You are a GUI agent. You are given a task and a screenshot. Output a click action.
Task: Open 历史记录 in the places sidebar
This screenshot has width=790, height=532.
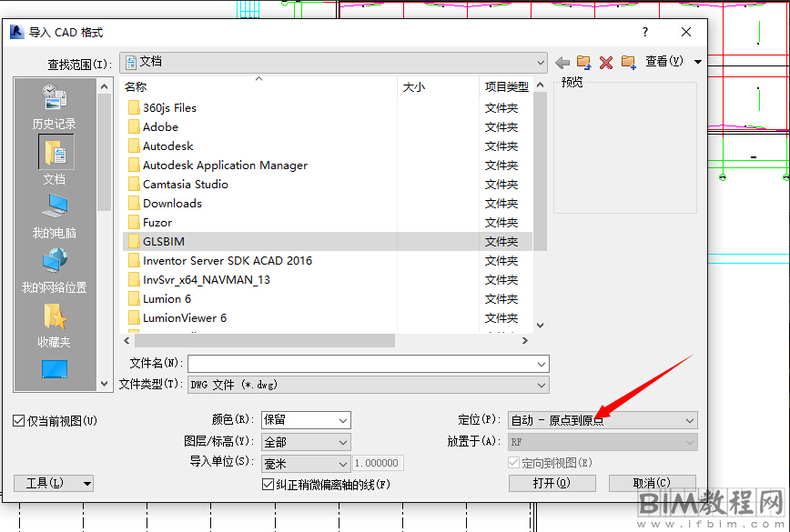[55, 105]
